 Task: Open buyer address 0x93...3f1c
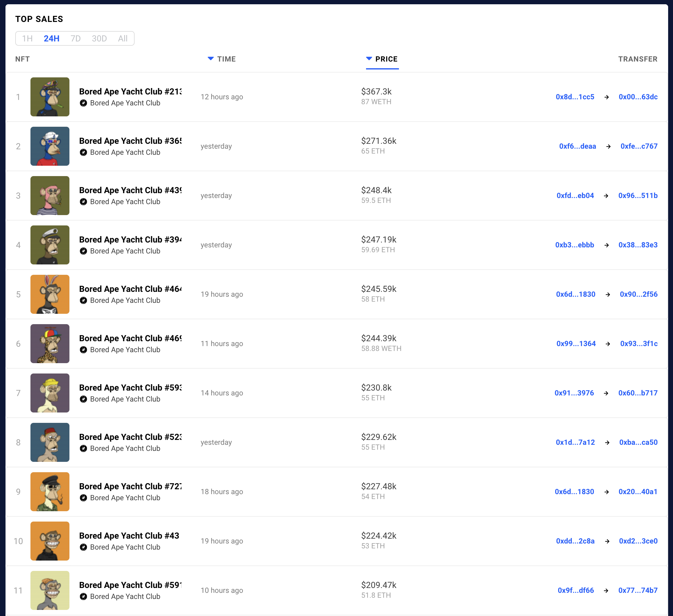pos(639,344)
